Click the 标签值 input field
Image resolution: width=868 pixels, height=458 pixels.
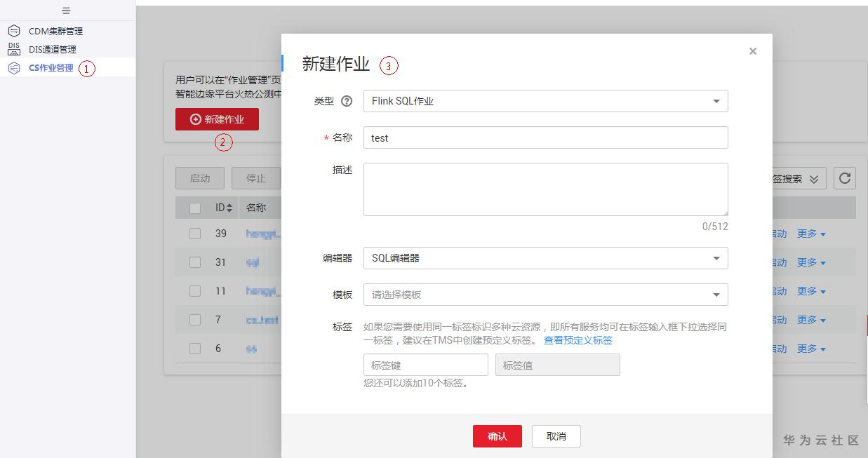click(557, 365)
